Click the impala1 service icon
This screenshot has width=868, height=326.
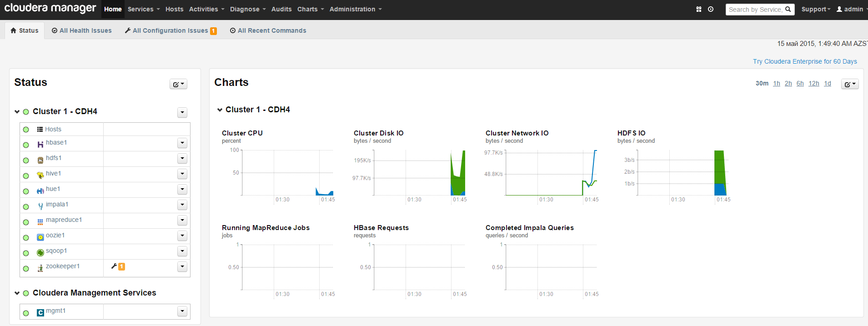pos(40,206)
